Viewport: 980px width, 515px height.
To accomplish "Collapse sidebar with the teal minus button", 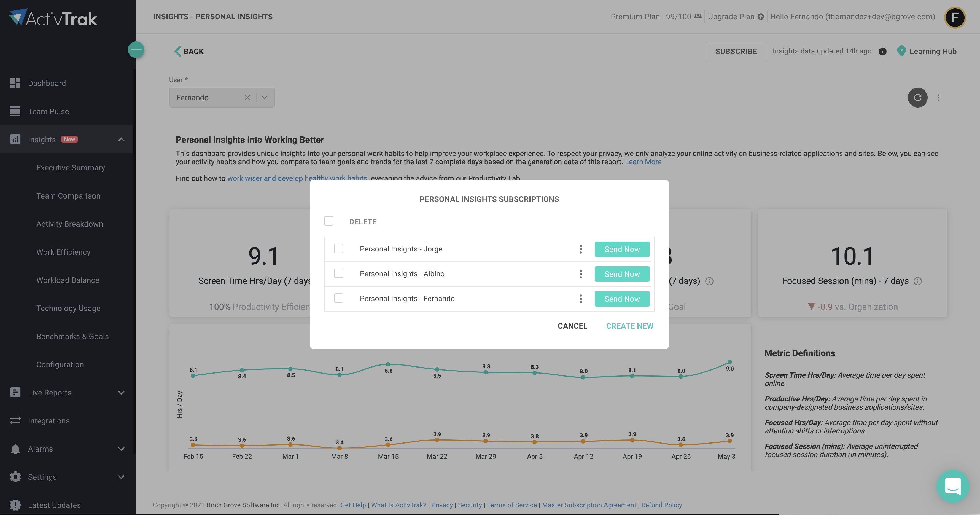I will tap(136, 49).
